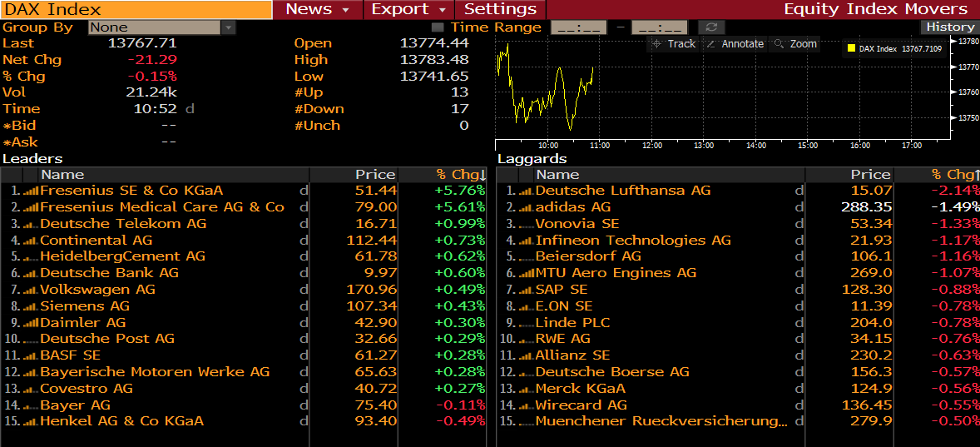Click Beiersdorf AG name
980x447 pixels.
coord(588,256)
